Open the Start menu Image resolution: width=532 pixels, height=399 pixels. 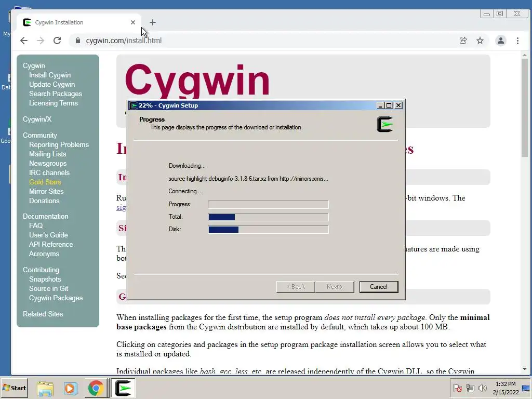[14, 388]
